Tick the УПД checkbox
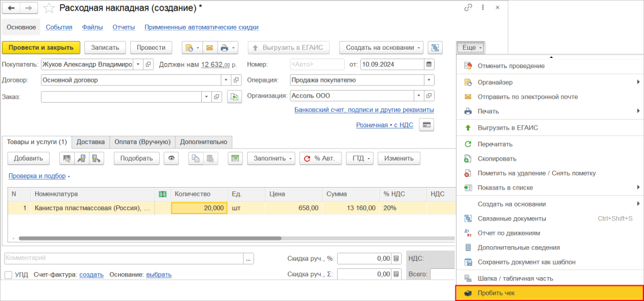Image resolution: width=644 pixels, height=301 pixels. (x=8, y=275)
